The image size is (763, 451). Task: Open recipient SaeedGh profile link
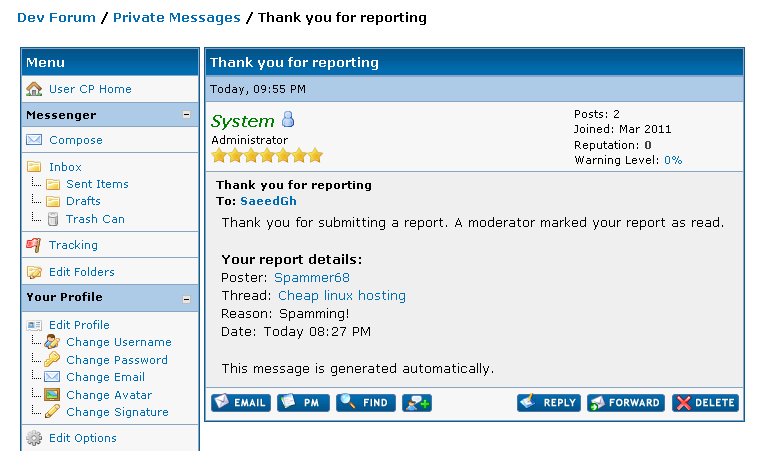[268, 201]
